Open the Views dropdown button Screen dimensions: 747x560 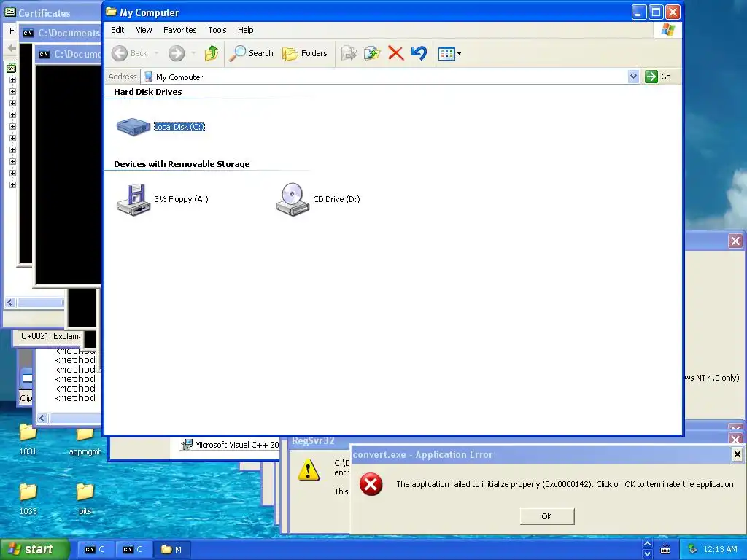point(449,54)
